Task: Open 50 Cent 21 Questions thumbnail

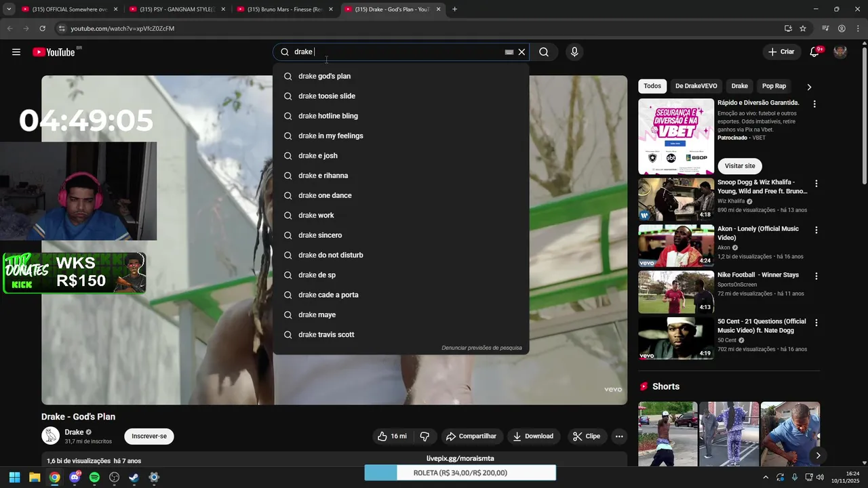Action: (x=676, y=338)
